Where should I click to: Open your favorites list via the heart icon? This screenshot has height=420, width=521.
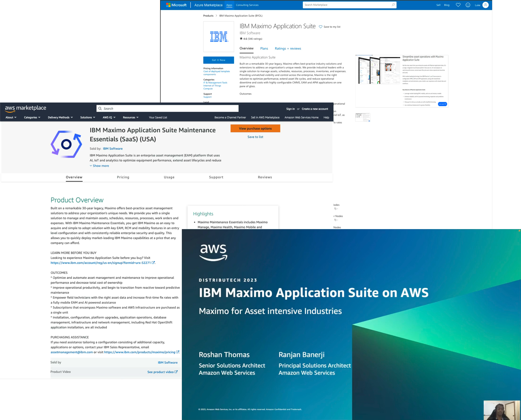tap(458, 5)
